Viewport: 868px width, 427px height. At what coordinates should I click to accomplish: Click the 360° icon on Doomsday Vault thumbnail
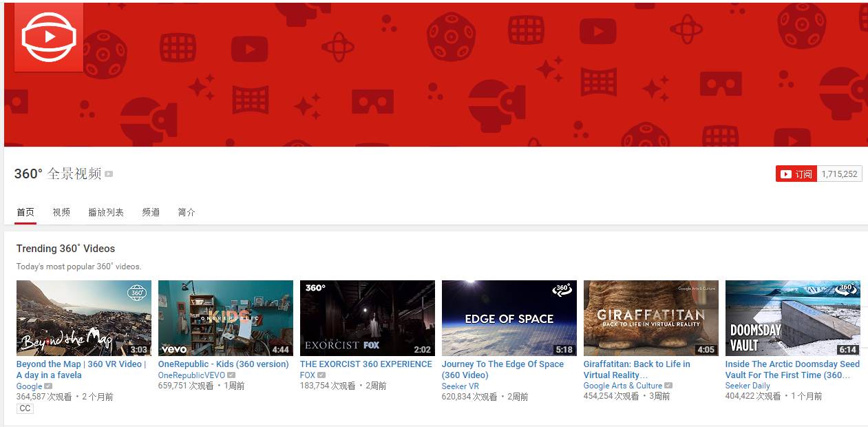point(846,290)
